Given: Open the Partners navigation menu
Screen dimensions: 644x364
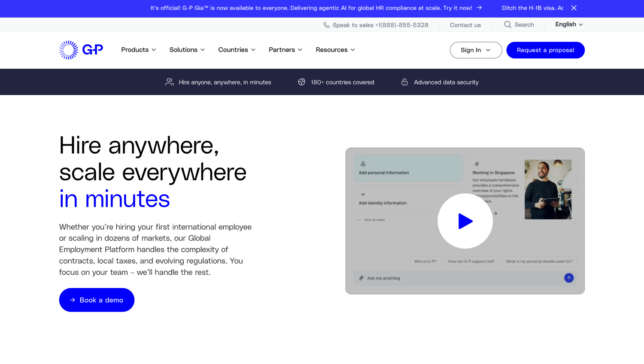Looking at the screenshot, I should (x=286, y=50).
